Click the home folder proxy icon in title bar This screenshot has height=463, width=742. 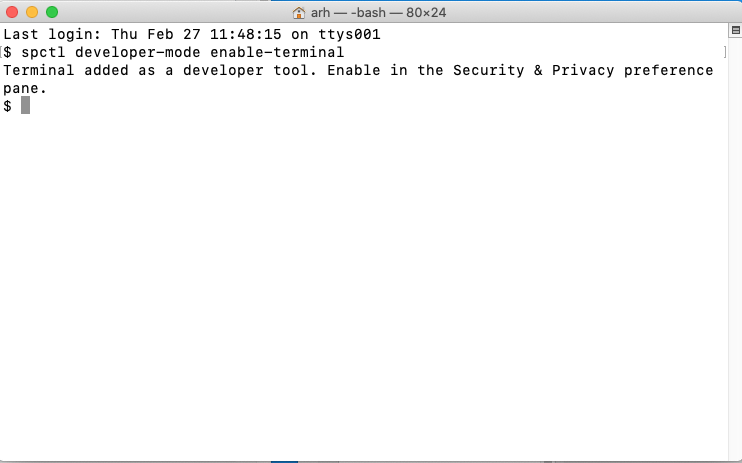[x=299, y=13]
